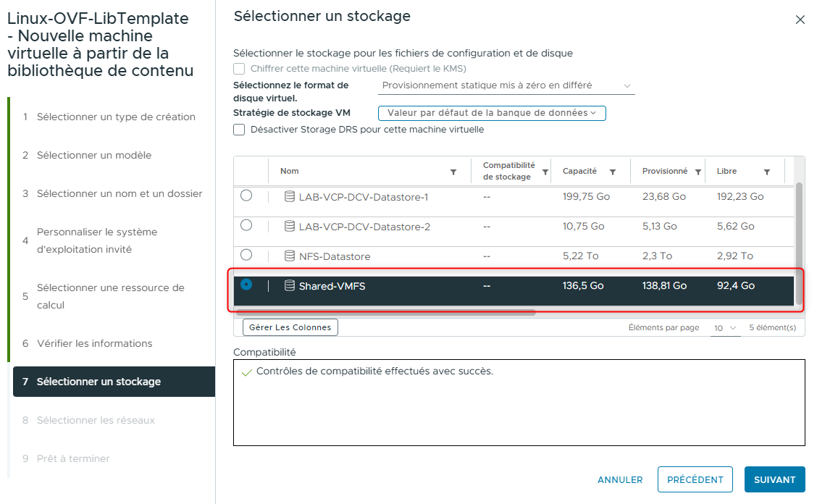Viewport: 817px width, 504px height.
Task: Click the SUIVANT button
Action: click(774, 479)
